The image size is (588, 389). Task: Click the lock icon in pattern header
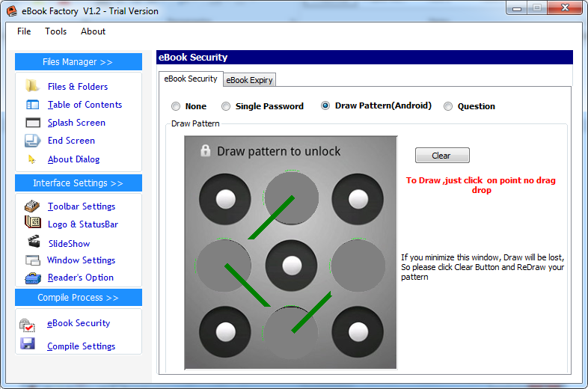point(205,150)
